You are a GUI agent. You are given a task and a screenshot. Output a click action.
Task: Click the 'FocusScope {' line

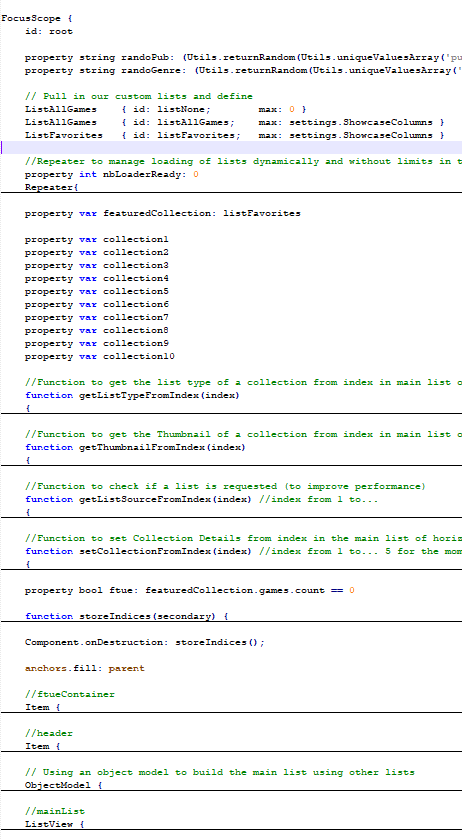coord(37,19)
